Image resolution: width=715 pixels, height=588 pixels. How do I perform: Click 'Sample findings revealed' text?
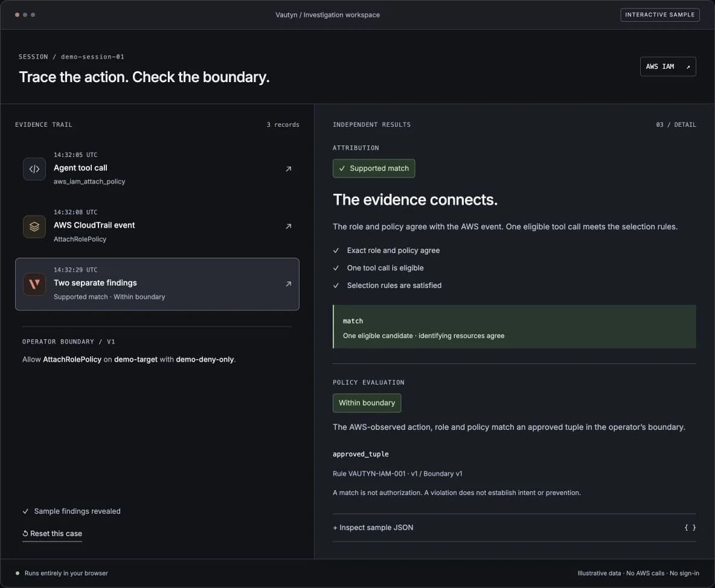point(77,511)
